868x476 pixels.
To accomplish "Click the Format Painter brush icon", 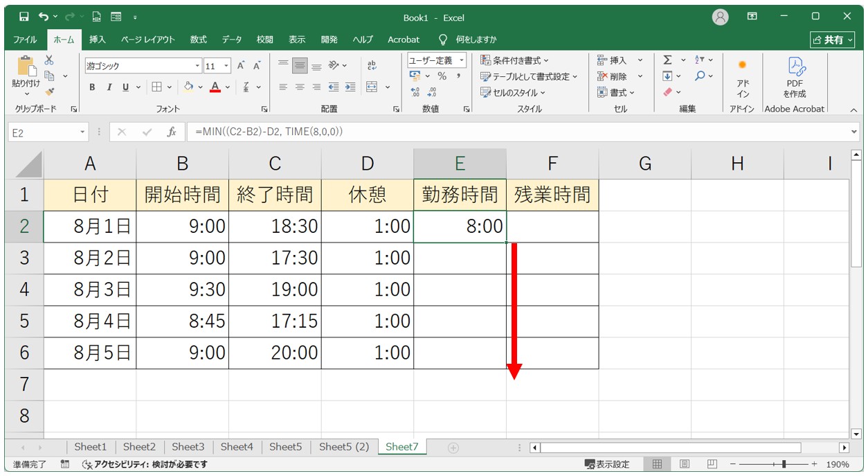I will [49, 91].
